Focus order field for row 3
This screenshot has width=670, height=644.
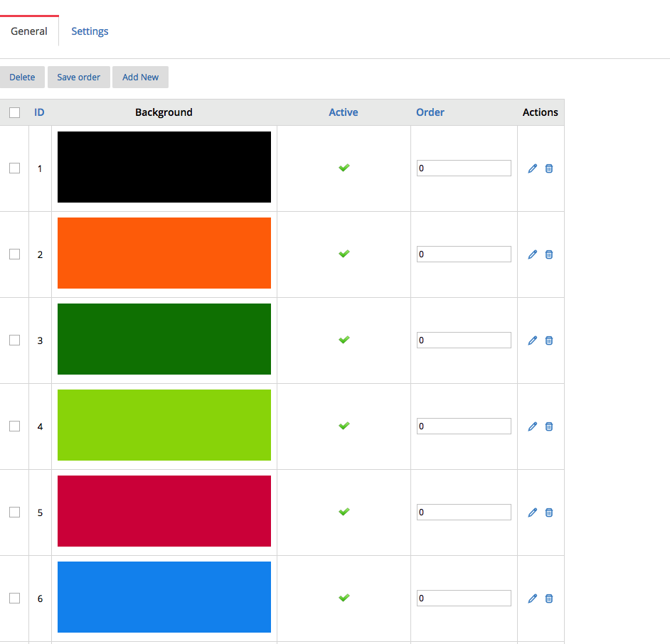464,340
